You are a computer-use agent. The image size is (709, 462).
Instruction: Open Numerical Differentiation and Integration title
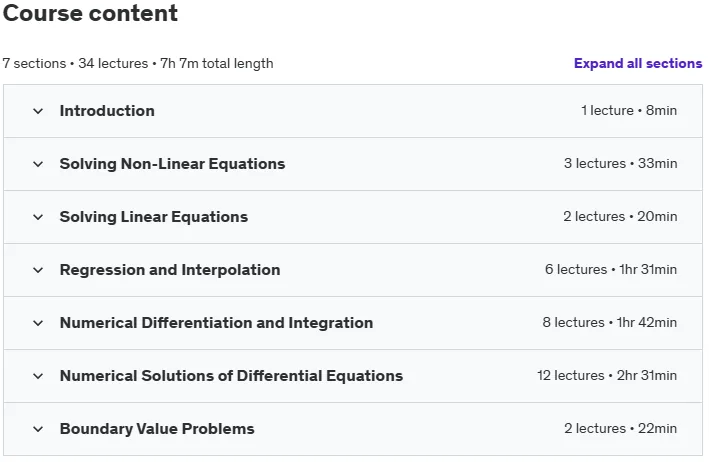[x=216, y=323]
